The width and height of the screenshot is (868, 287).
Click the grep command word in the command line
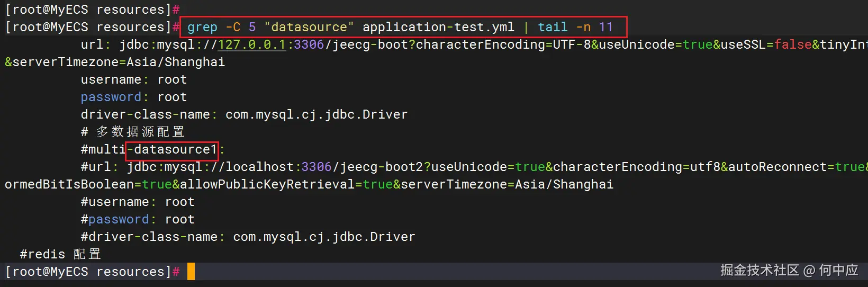click(x=202, y=27)
